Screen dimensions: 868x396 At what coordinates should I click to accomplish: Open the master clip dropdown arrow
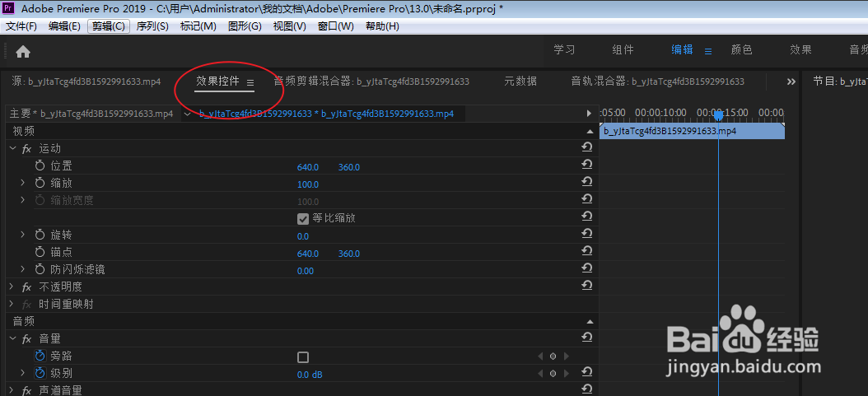(x=187, y=114)
